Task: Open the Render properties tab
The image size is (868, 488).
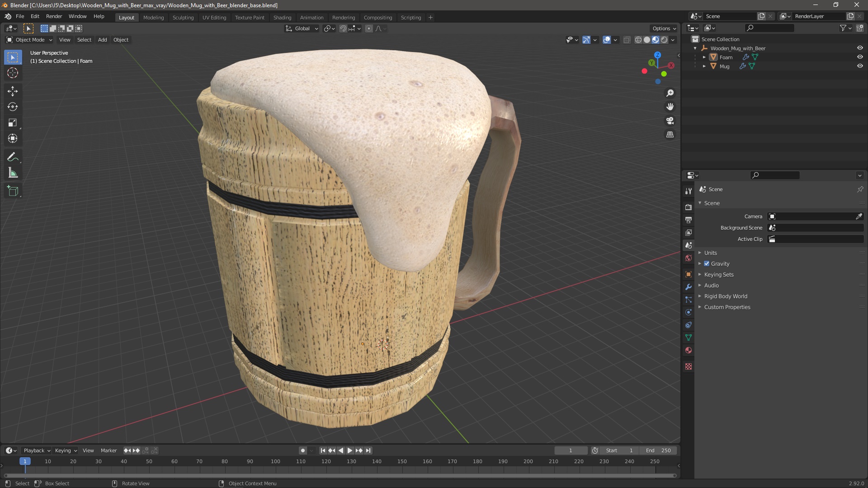Action: (x=689, y=207)
